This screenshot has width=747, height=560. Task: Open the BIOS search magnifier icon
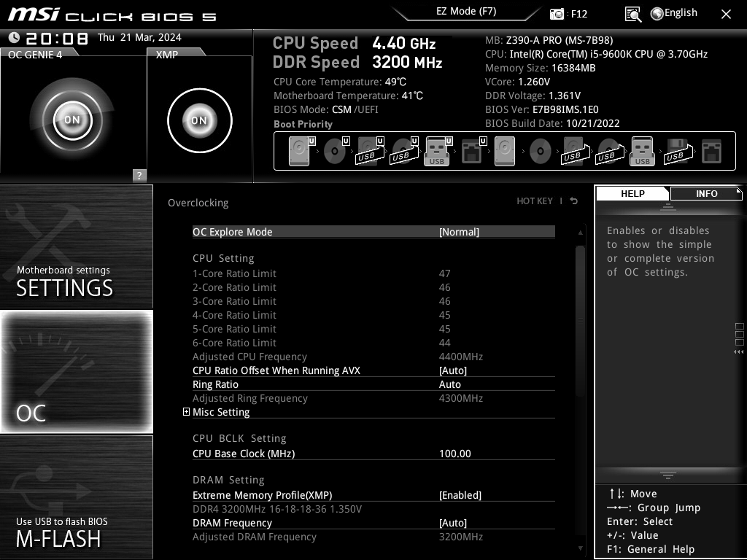pos(632,15)
